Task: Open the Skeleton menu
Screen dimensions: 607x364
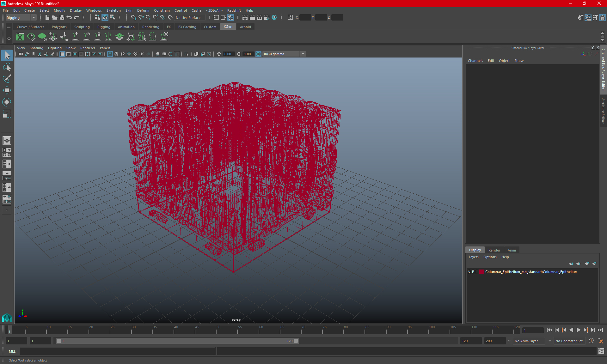Action: (x=113, y=10)
